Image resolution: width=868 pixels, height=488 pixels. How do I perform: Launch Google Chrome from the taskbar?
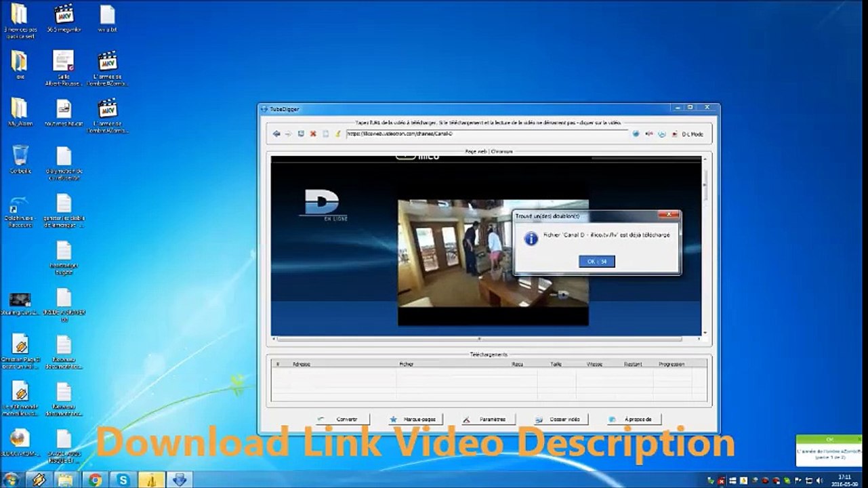point(95,480)
